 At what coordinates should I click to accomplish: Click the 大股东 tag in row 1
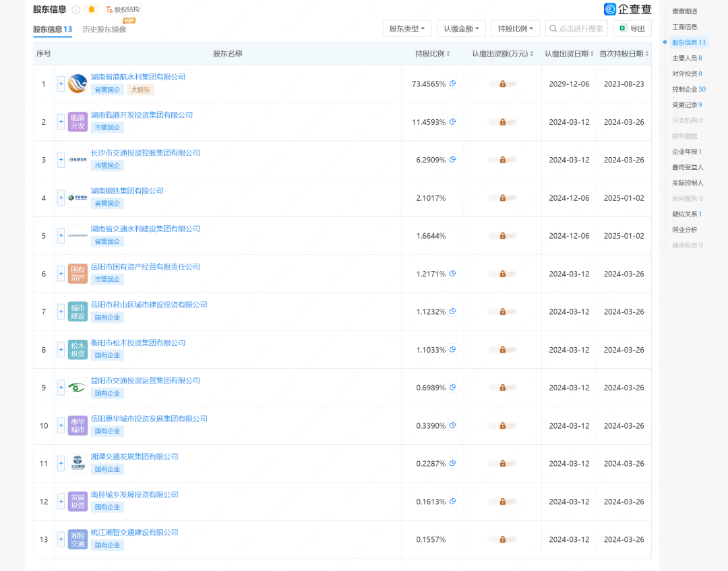140,90
